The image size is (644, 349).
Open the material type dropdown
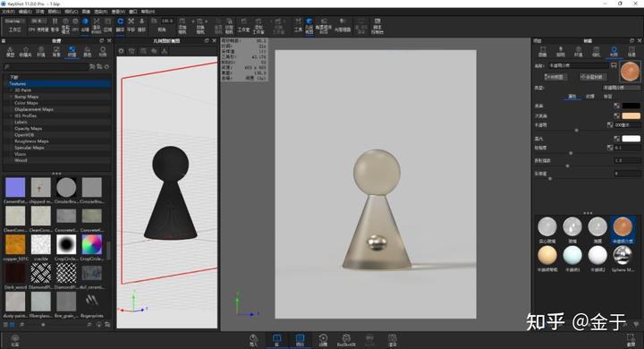click(x=621, y=88)
